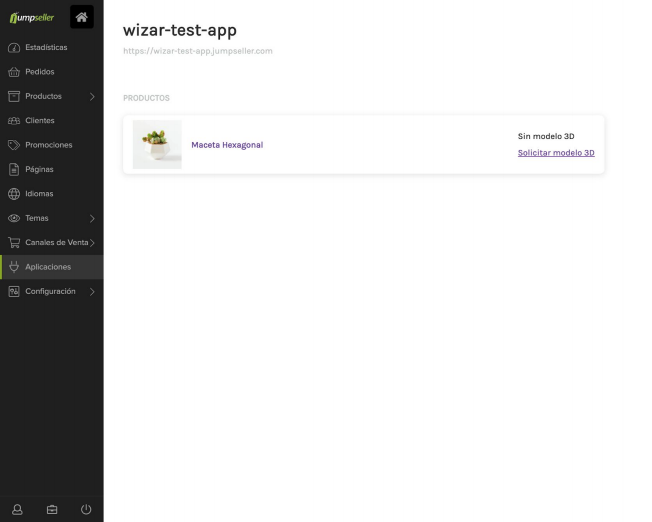Click the Temas eye icon
Image resolution: width=652 pixels, height=522 pixels.
pos(14,218)
